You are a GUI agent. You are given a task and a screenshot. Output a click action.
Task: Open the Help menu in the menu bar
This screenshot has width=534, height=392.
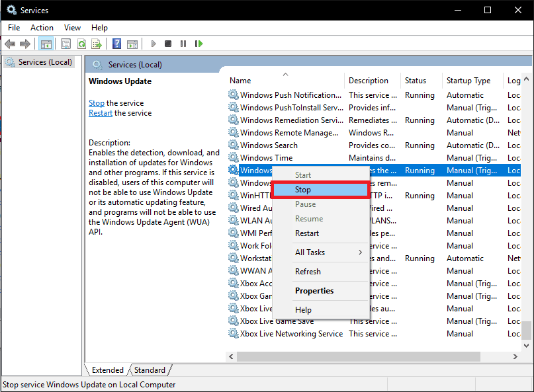[99, 28]
